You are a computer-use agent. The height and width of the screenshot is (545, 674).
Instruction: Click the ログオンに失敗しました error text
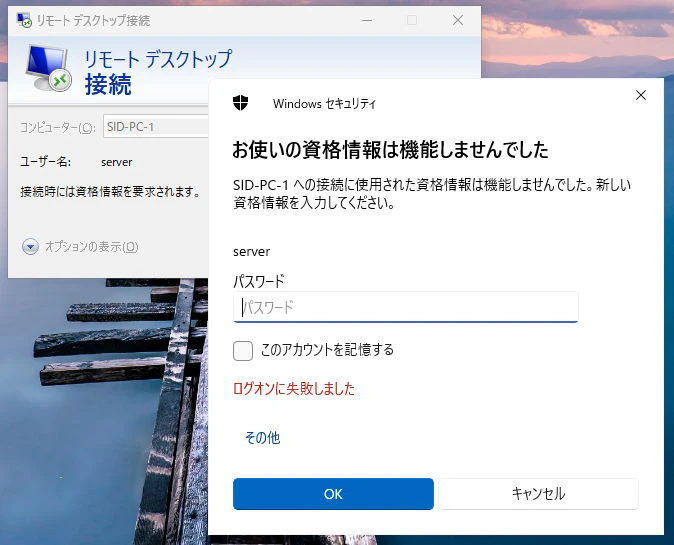click(294, 389)
